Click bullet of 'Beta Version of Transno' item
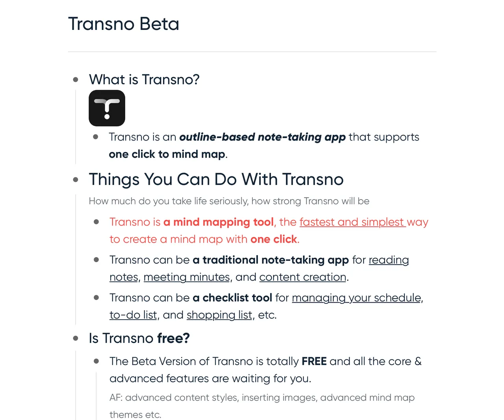 click(x=96, y=361)
